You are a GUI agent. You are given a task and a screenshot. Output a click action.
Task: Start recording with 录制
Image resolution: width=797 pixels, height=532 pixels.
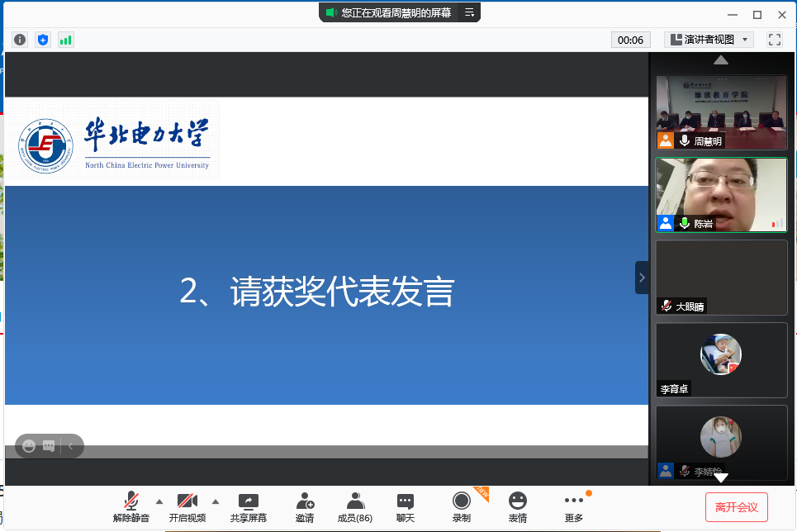462,506
